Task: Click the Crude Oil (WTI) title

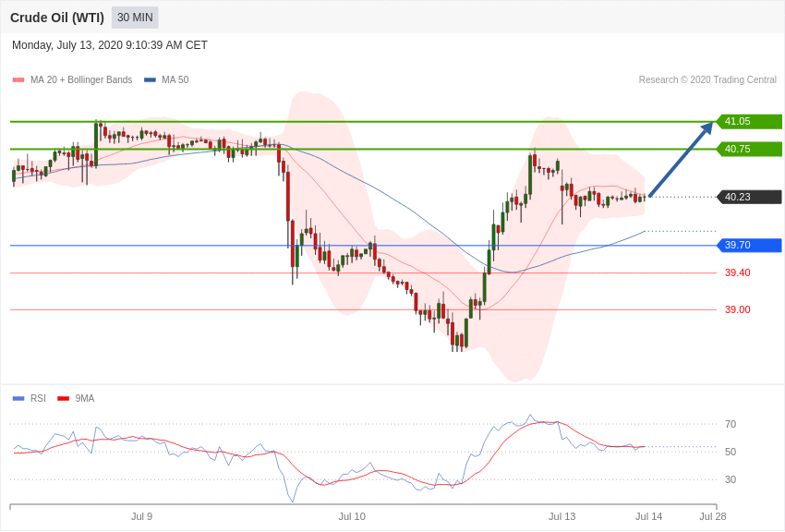Action: pyautogui.click(x=57, y=18)
